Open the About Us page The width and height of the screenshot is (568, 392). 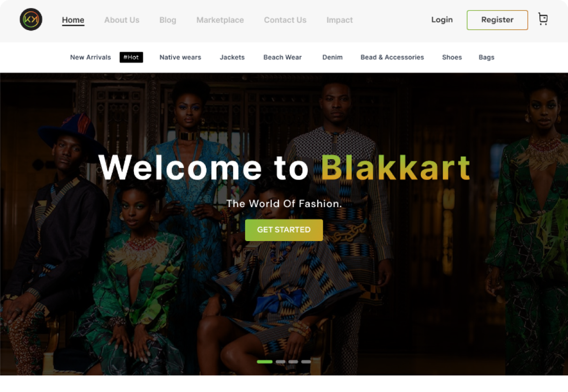pos(122,20)
